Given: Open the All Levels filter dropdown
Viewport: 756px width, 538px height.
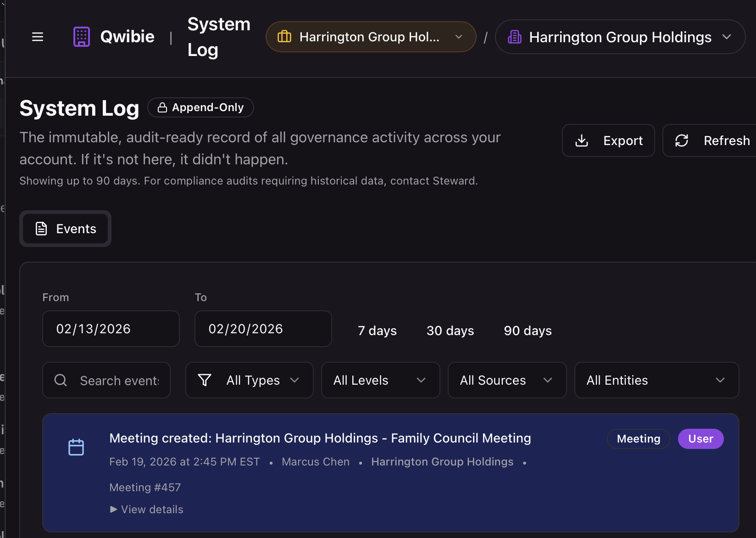Looking at the screenshot, I should pyautogui.click(x=381, y=380).
